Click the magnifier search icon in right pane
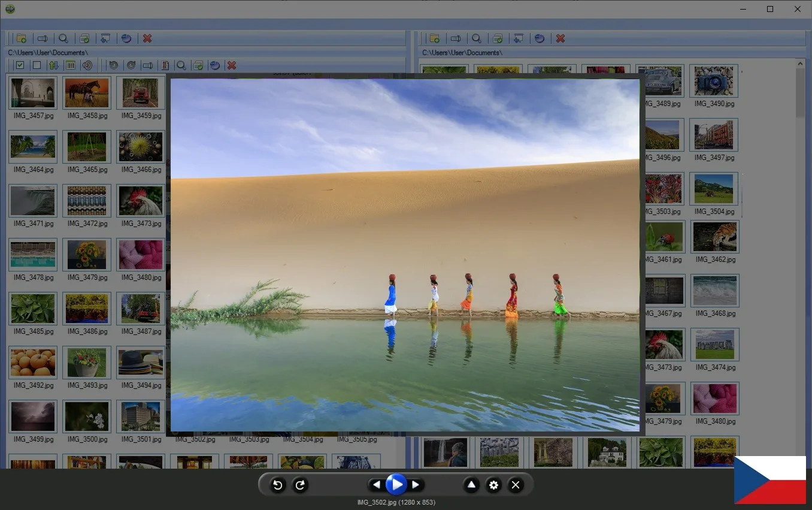Image resolution: width=812 pixels, height=510 pixels. [x=477, y=38]
